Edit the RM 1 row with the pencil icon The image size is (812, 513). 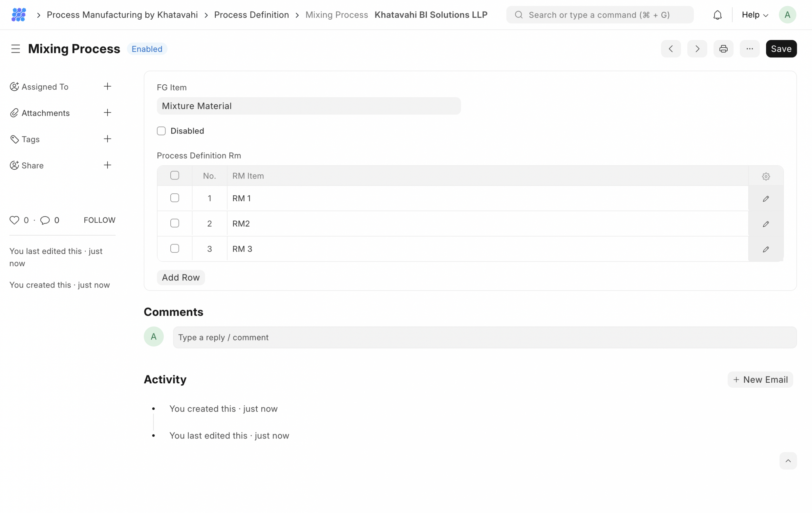point(765,199)
